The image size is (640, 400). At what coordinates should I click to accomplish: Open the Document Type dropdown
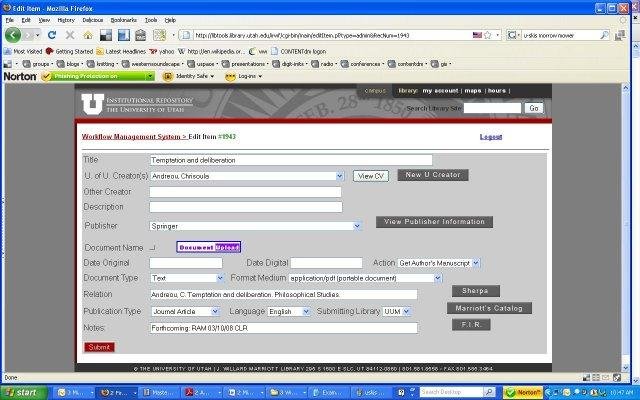[x=187, y=278]
